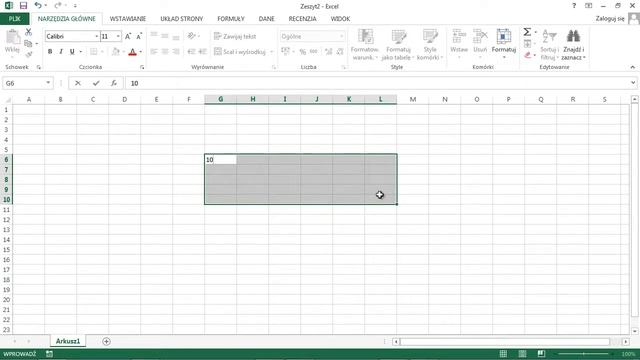The width and height of the screenshot is (640, 360).
Task: Switch to the RECENZJA tab
Action: (302, 19)
